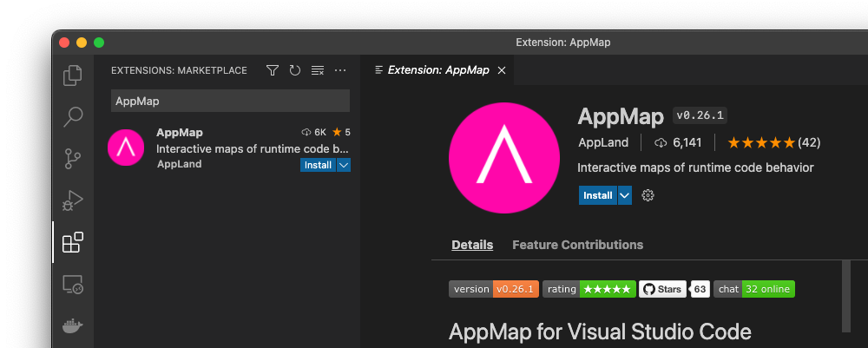The width and height of the screenshot is (868, 348).
Task: Refresh the extensions marketplace list
Action: coord(295,70)
